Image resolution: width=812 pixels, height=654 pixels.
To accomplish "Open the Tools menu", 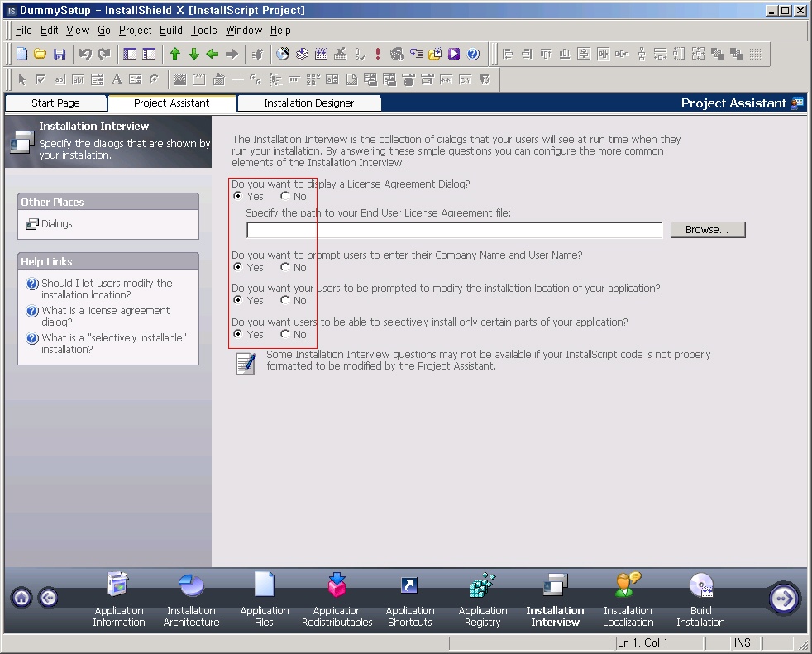I will coord(204,30).
